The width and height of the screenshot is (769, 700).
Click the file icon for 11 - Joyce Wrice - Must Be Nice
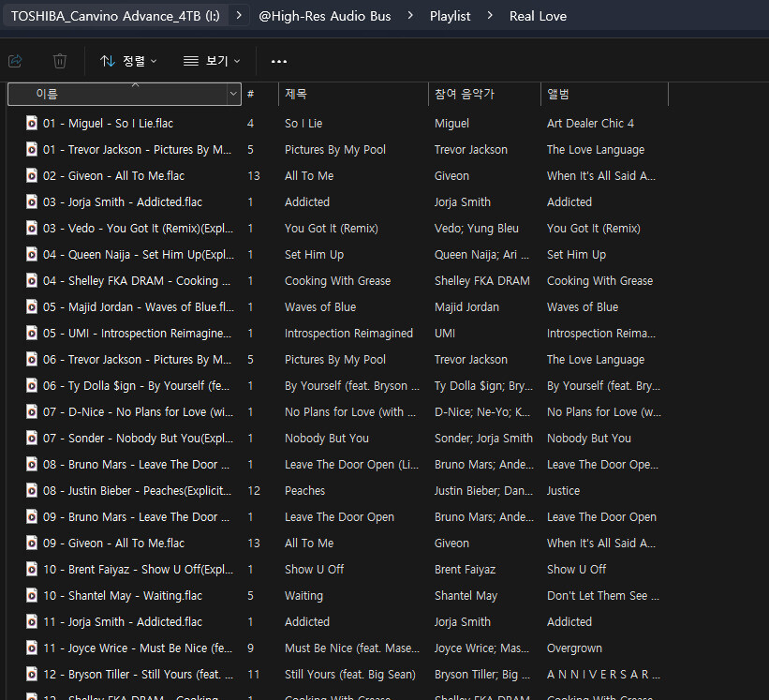[x=32, y=648]
